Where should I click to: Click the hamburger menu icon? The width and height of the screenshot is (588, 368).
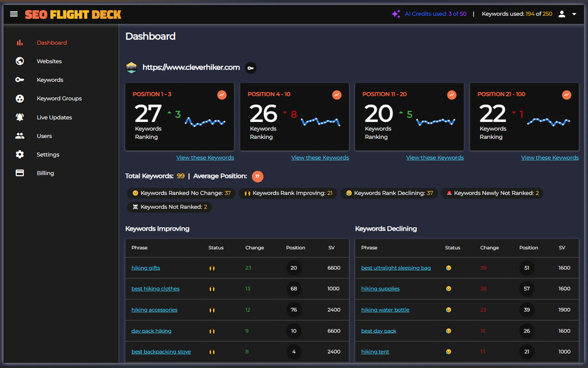(x=14, y=14)
